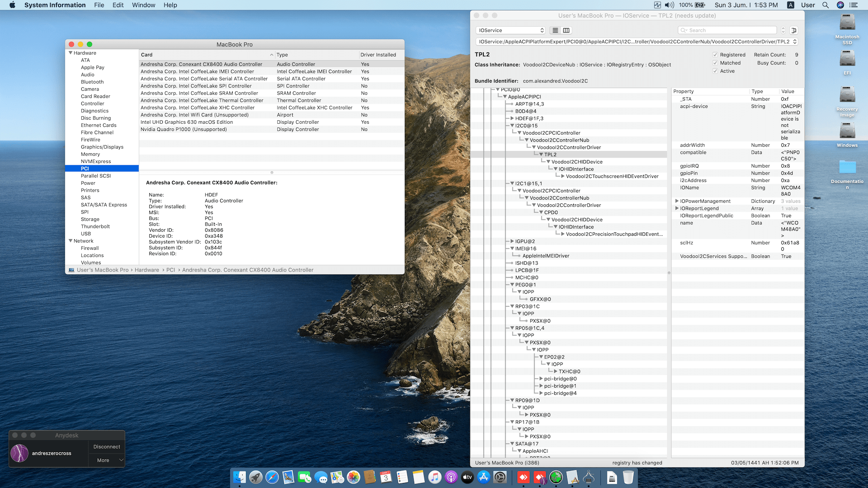Open Safari from the dock

coord(272,477)
